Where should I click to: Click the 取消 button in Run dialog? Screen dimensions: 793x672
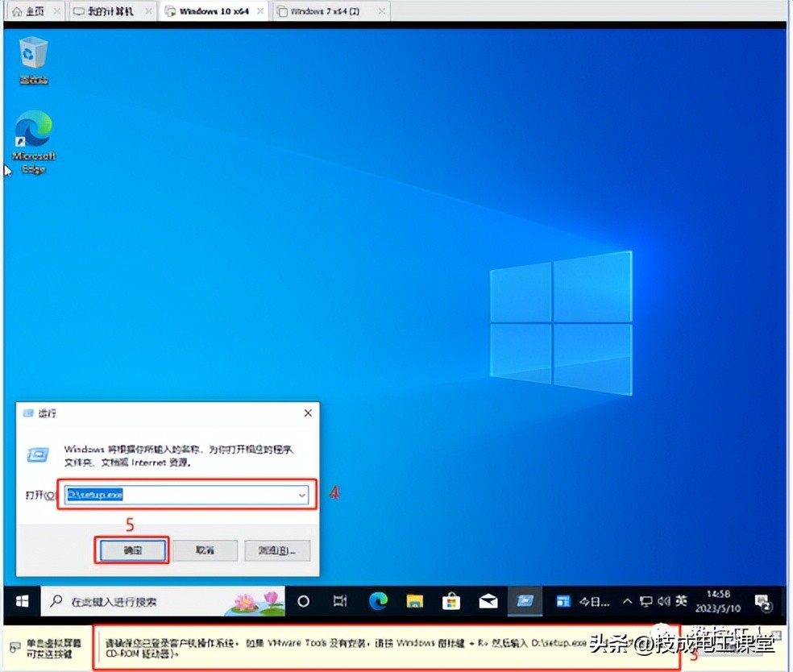coord(205,550)
